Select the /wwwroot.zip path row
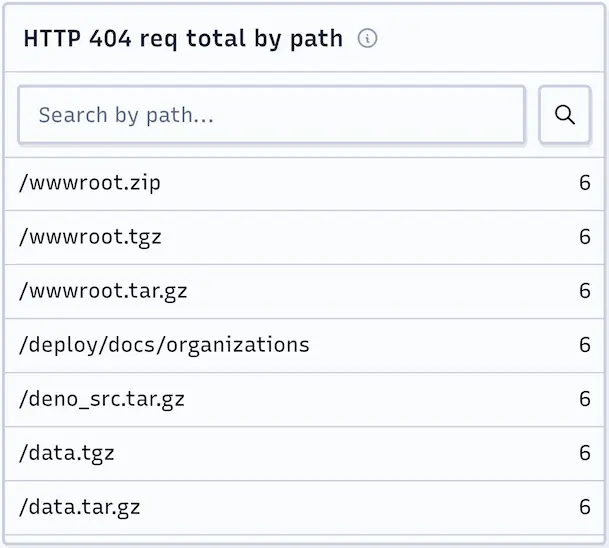Image resolution: width=609 pixels, height=548 pixels. click(x=90, y=183)
